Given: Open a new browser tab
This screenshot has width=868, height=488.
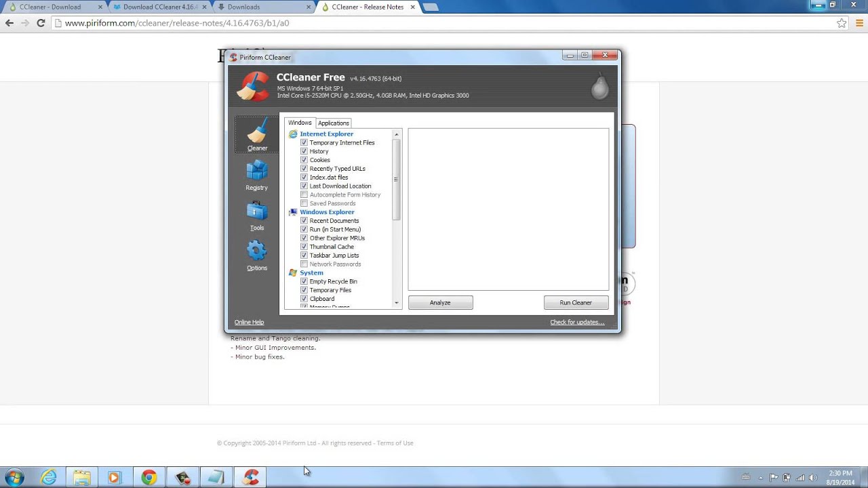Looking at the screenshot, I should pyautogui.click(x=431, y=7).
